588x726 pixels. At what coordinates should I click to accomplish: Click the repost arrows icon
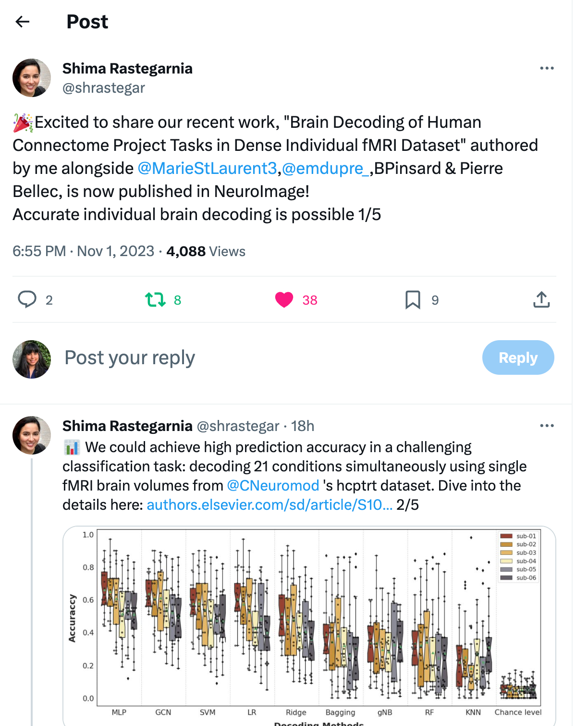pyautogui.click(x=155, y=300)
